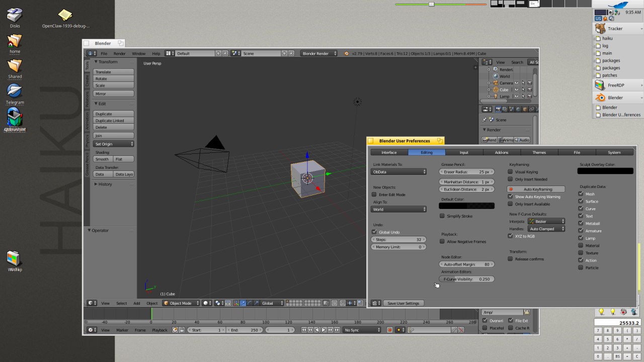Image resolution: width=644 pixels, height=362 pixels.
Task: Toggle Lamp visibility eye in outliner
Action: (517, 96)
